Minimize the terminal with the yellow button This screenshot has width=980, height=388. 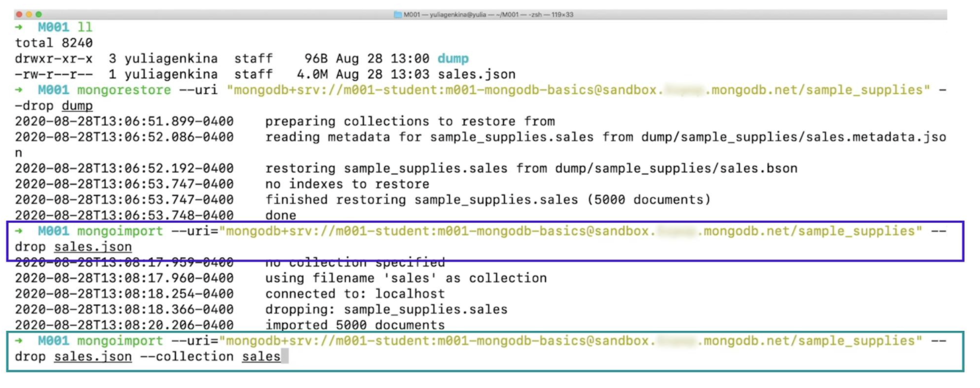click(29, 14)
